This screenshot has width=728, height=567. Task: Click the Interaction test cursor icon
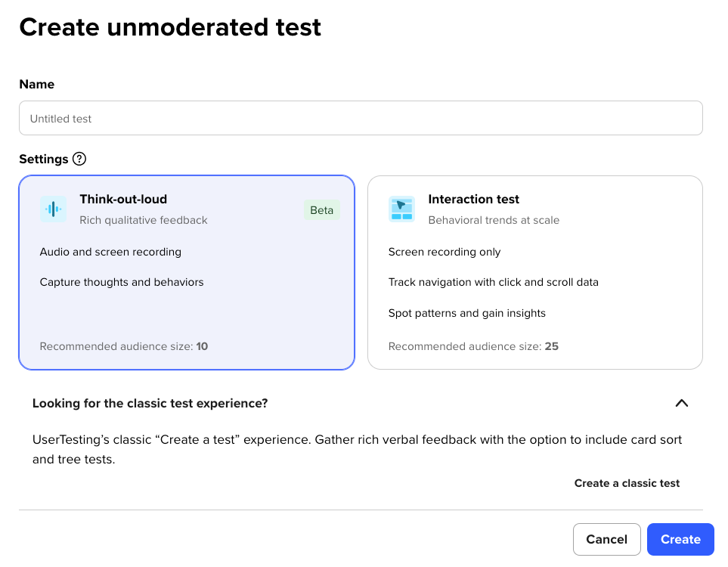click(x=401, y=209)
